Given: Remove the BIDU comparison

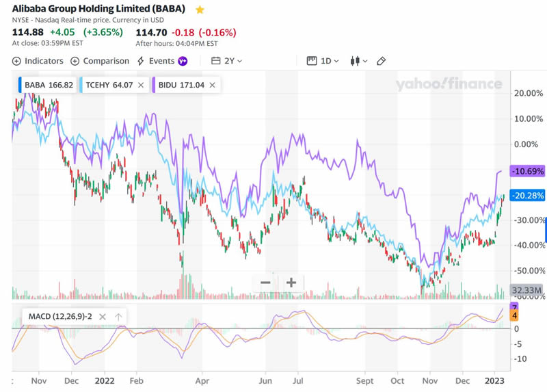Looking at the screenshot, I should [213, 85].
